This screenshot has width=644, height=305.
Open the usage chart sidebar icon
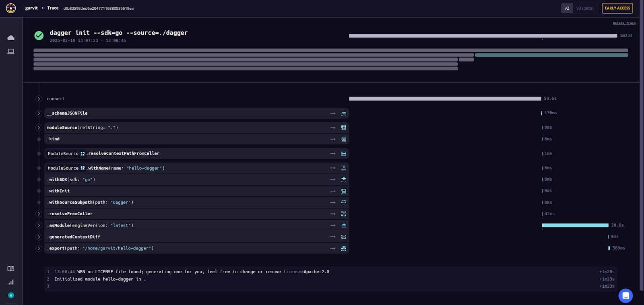pyautogui.click(x=11, y=282)
